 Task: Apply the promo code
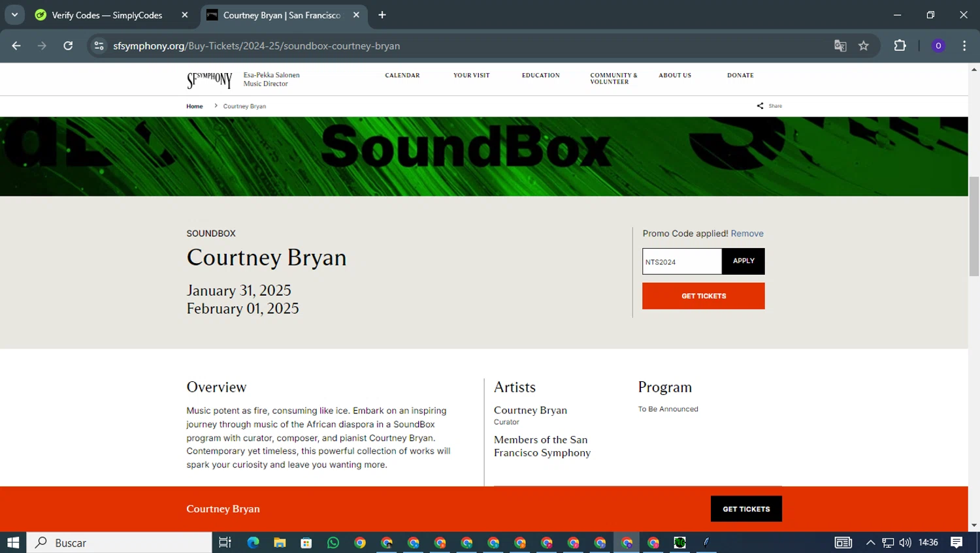743,261
